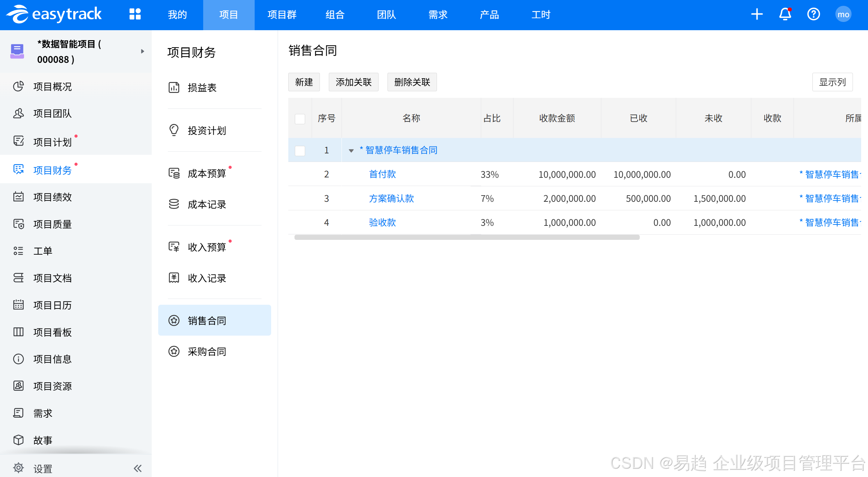Open the 显示列 column selector
The width and height of the screenshot is (868, 477).
[x=832, y=82]
